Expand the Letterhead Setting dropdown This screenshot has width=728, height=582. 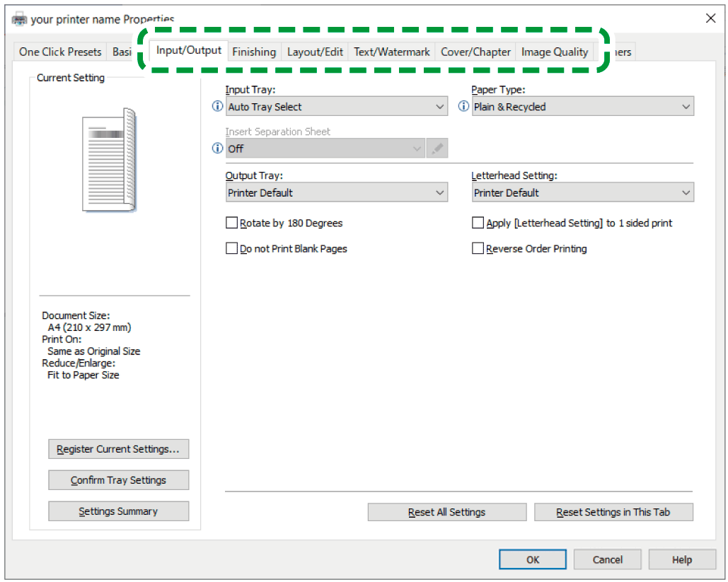[x=582, y=192]
